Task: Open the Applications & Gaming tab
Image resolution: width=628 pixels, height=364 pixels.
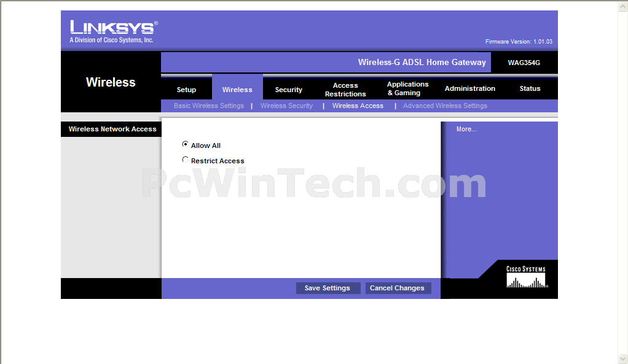Action: 407,88
